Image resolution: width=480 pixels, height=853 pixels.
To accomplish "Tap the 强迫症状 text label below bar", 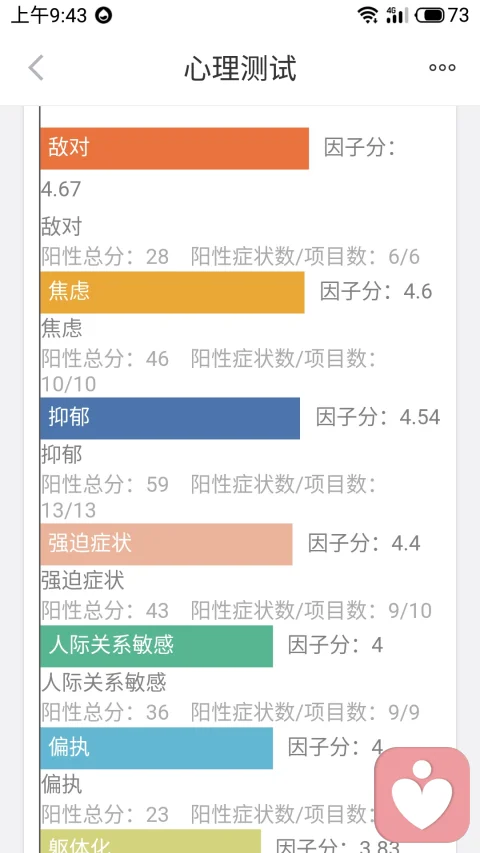I will click(83, 581).
